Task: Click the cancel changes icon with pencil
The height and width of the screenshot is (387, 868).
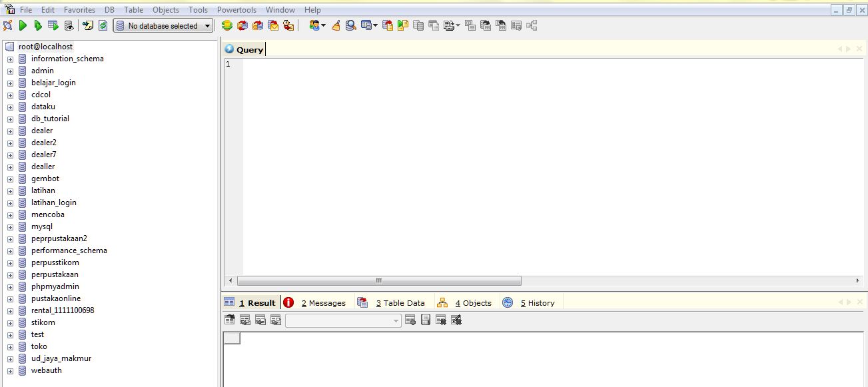Action: point(456,320)
